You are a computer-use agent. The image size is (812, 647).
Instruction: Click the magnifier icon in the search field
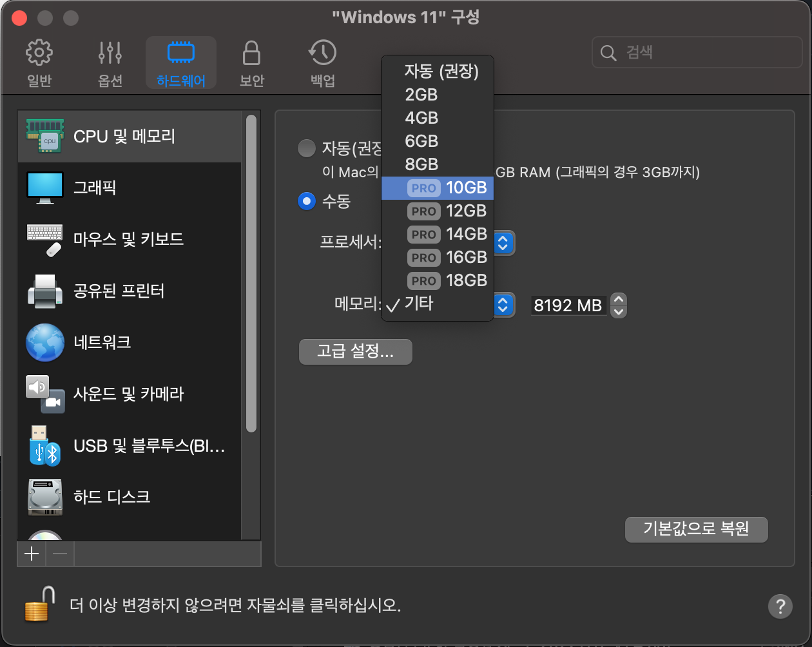tap(608, 53)
